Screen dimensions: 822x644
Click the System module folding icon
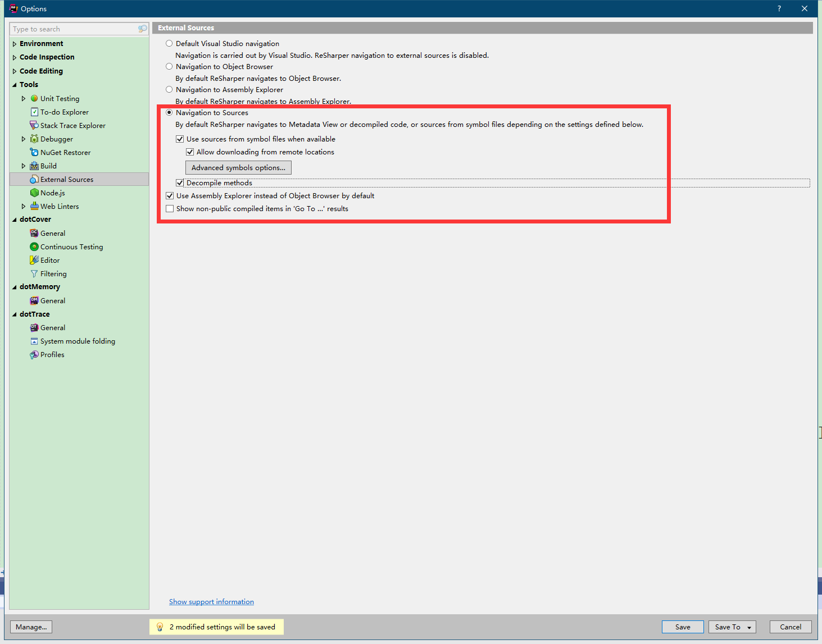34,341
